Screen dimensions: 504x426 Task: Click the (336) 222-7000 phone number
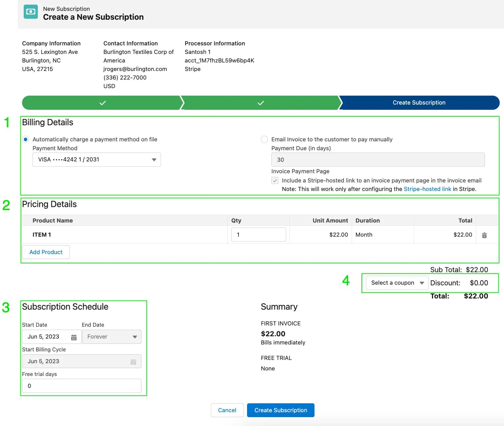click(125, 78)
